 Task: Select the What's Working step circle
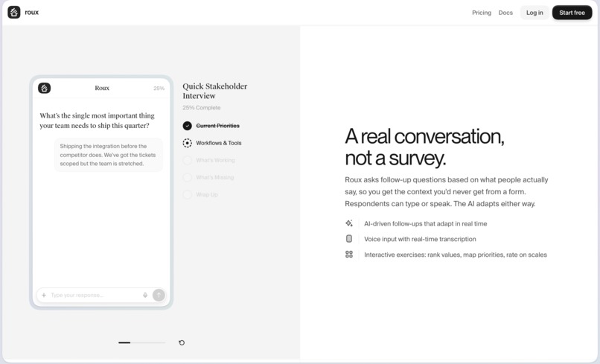[187, 160]
